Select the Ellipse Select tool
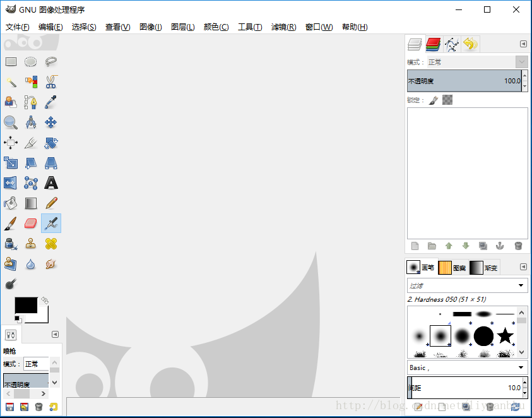The width and height of the screenshot is (532, 418). point(30,61)
